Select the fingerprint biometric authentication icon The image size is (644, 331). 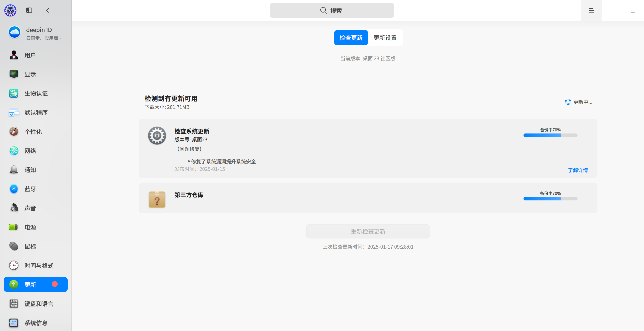(14, 93)
